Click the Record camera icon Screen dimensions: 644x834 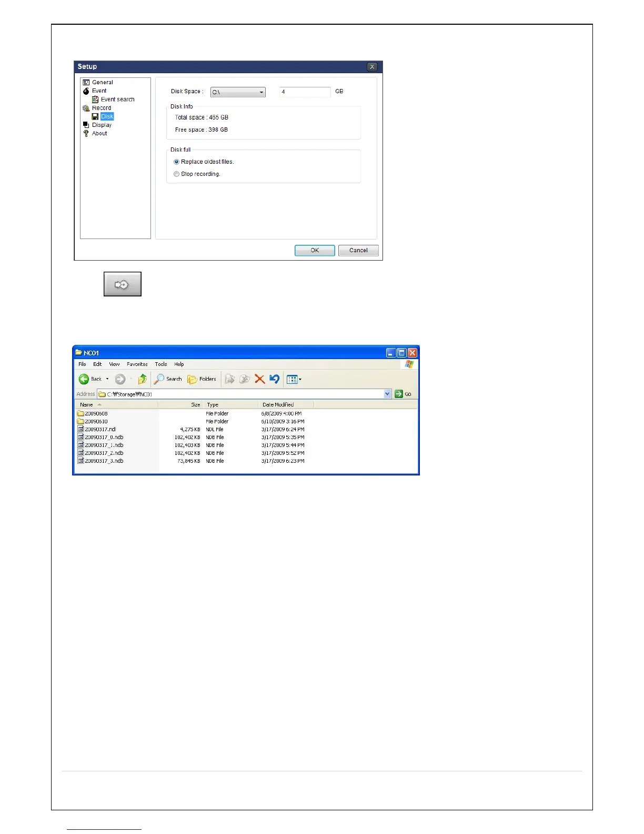pyautogui.click(x=86, y=108)
